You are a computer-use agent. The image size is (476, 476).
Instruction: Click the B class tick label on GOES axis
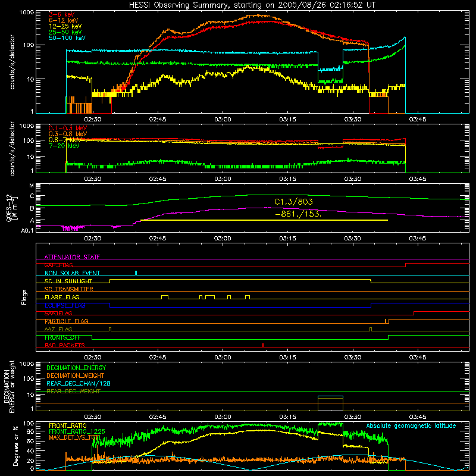[x=32, y=208]
